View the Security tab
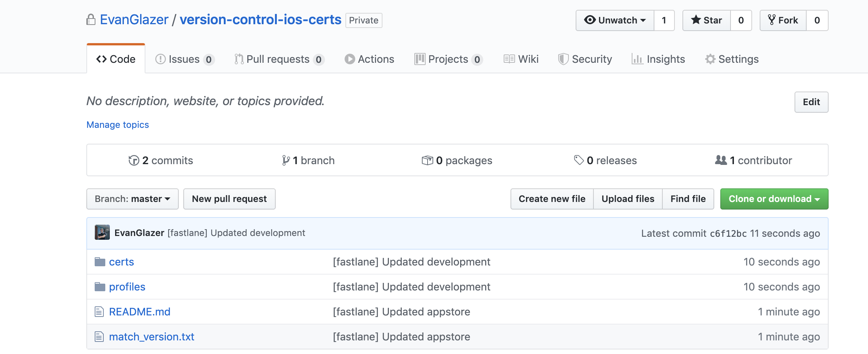The image size is (868, 354). pyautogui.click(x=585, y=59)
